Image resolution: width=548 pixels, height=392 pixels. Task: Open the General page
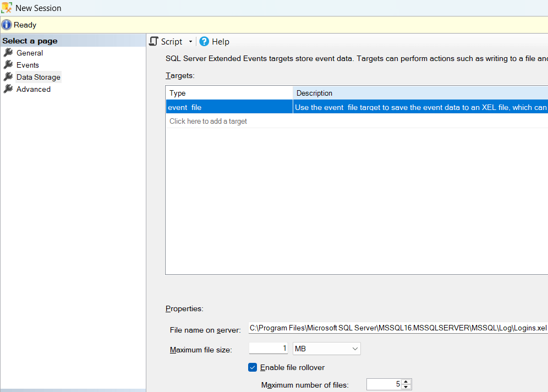tap(30, 53)
